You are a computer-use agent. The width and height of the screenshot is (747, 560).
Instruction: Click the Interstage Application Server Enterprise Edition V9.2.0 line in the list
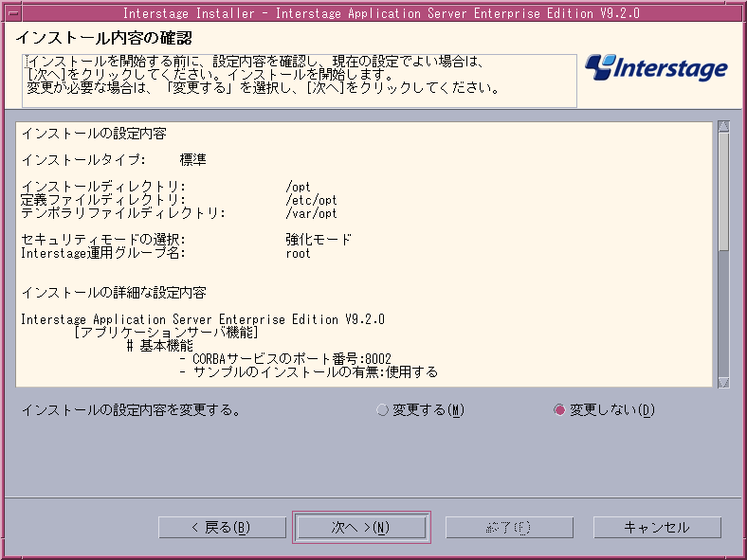click(203, 319)
